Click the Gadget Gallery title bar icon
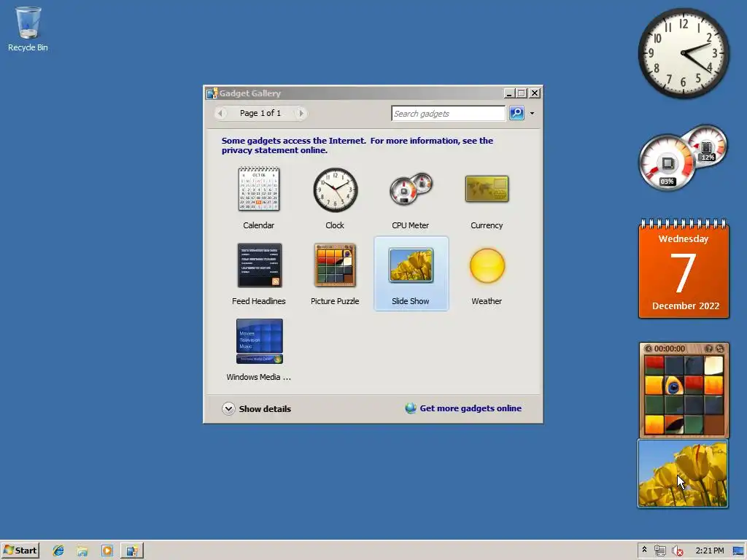Screen dimensions: 747x560 pos(212,93)
